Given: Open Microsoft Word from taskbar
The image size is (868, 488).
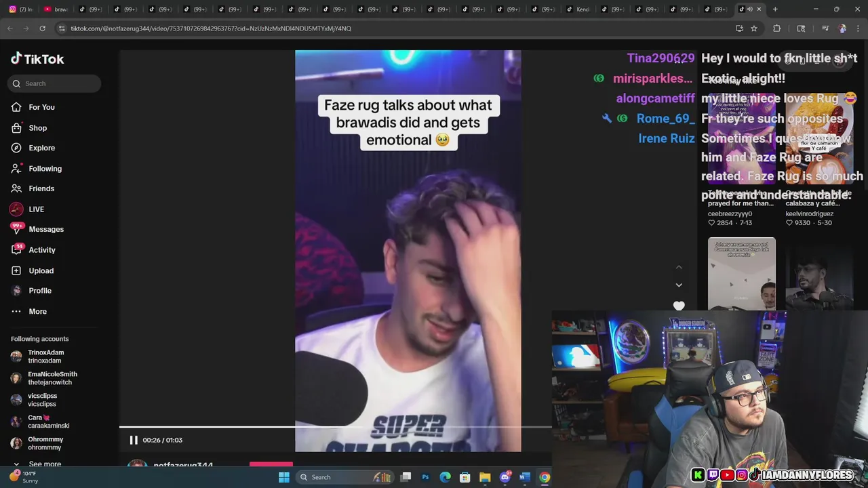Looking at the screenshot, I should coord(524,477).
